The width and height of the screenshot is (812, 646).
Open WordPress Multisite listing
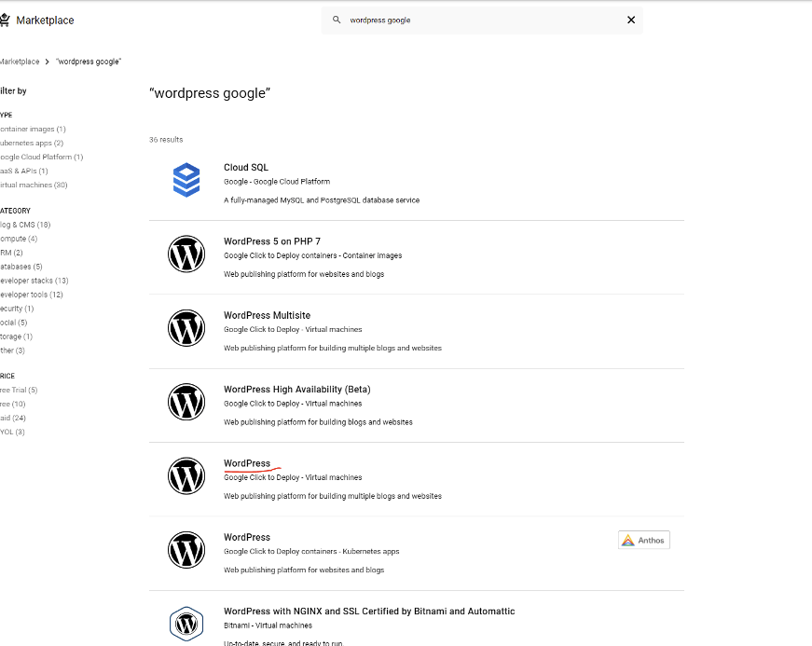268,315
